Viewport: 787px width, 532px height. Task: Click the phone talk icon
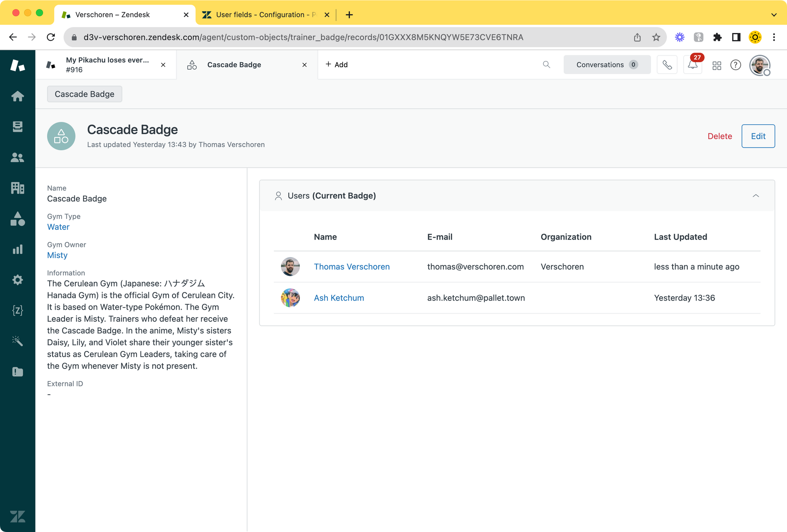point(667,65)
